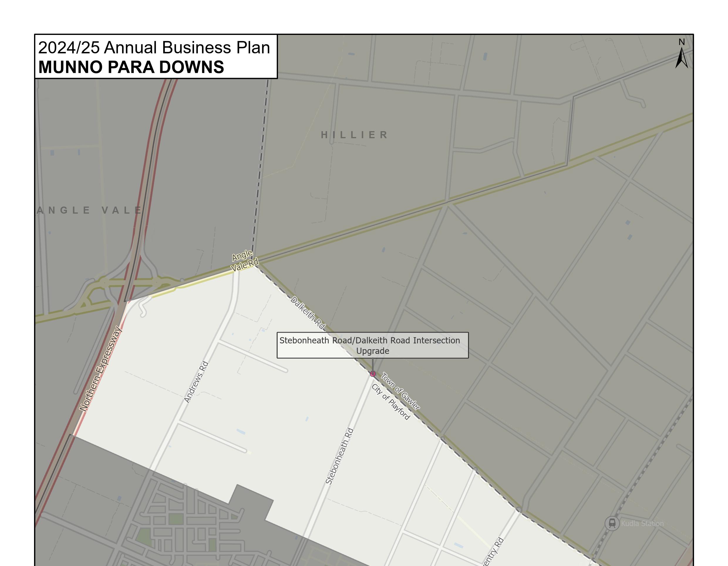This screenshot has width=728, height=566.
Task: Click the Kudla Station text label
Action: coord(642,523)
